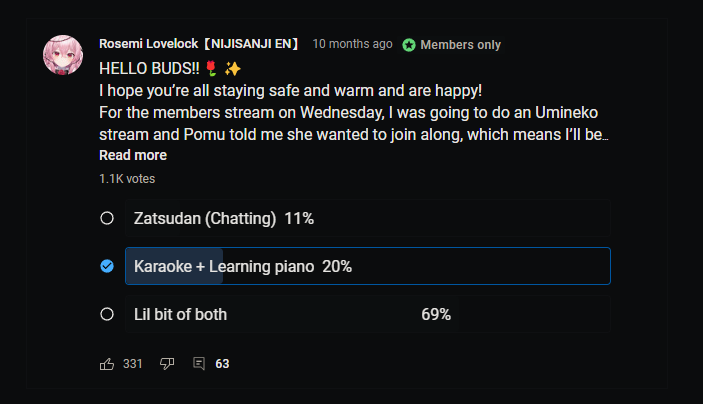703x404 pixels.
Task: Open the comments icon
Action: tap(199, 364)
